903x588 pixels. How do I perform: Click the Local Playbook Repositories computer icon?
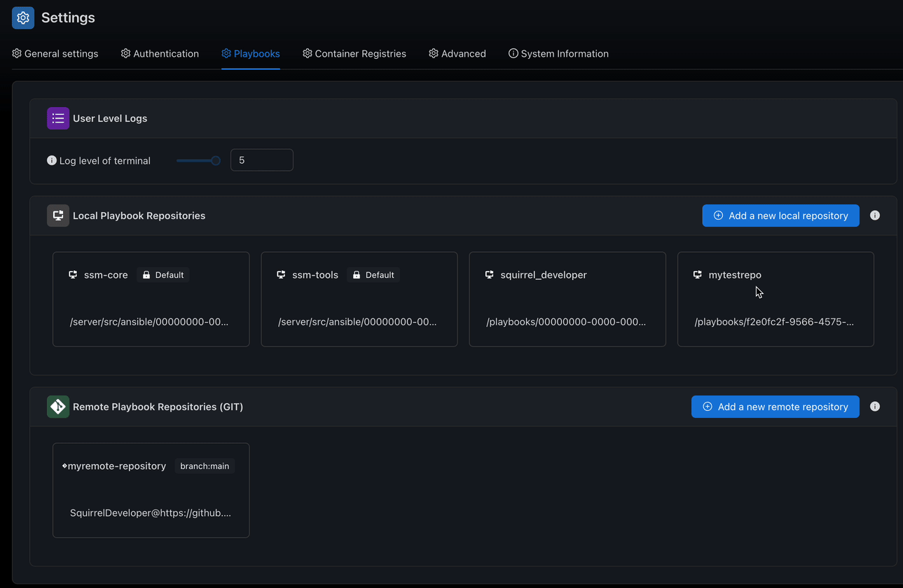[x=58, y=216]
